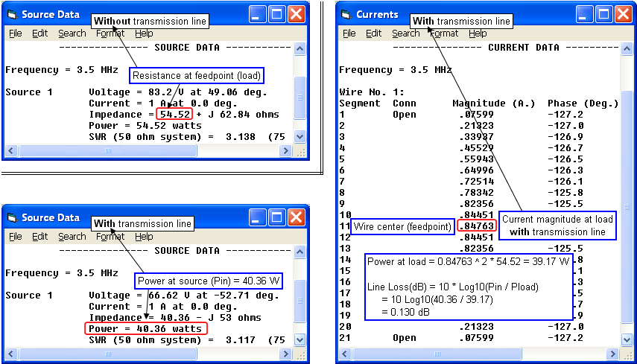Click the Currents window title bar icon
Viewport: 637px width, 364px height.
[346, 14]
